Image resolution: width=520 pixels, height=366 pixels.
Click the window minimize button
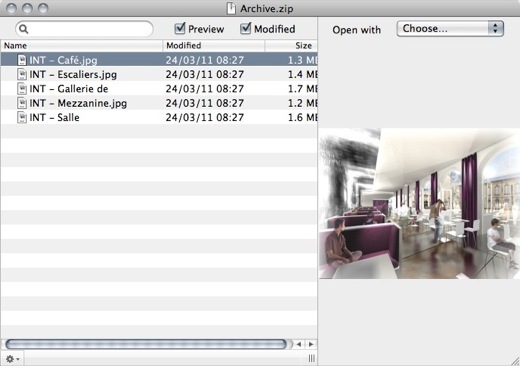[x=27, y=8]
